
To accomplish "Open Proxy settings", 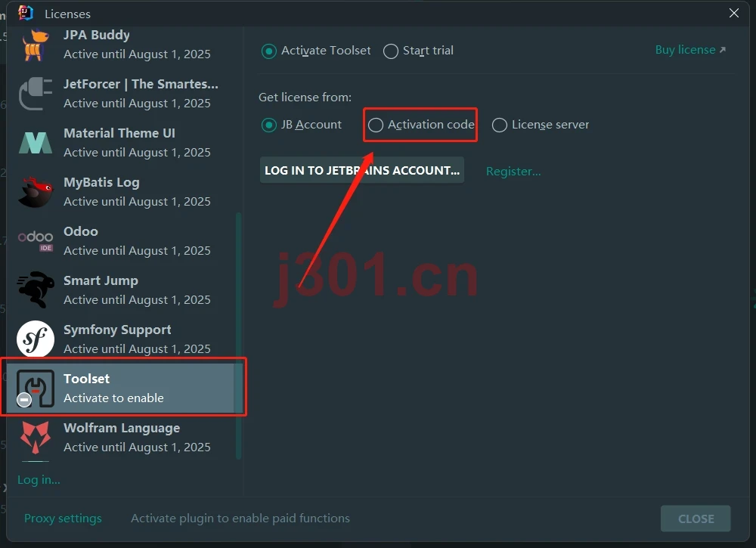I will coord(63,518).
